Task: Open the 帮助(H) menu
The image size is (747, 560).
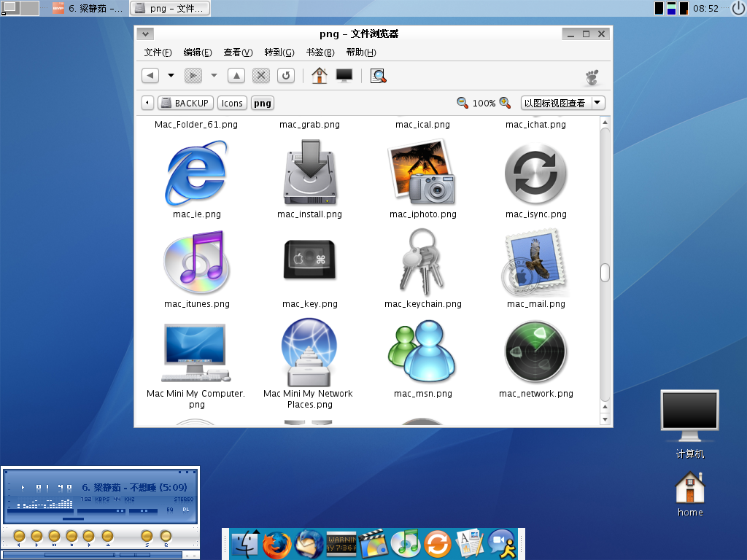Action: coord(361,52)
